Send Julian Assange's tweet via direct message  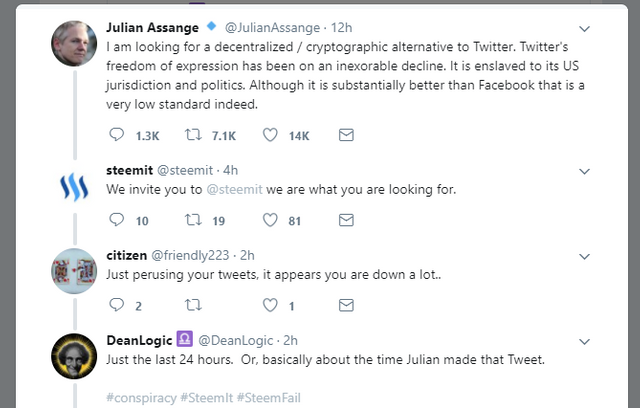(x=346, y=135)
